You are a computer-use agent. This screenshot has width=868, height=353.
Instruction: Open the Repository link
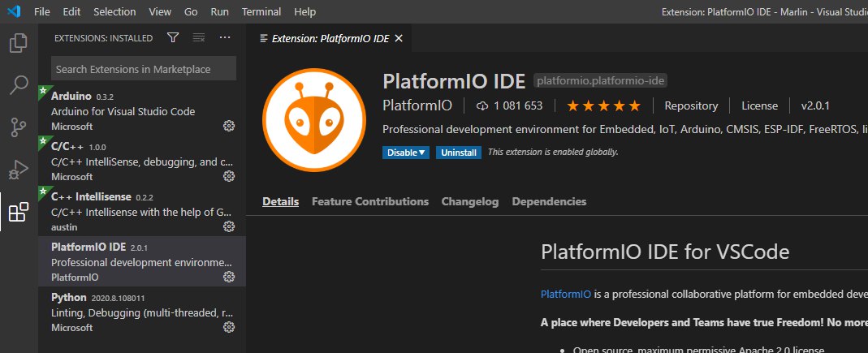coord(691,105)
